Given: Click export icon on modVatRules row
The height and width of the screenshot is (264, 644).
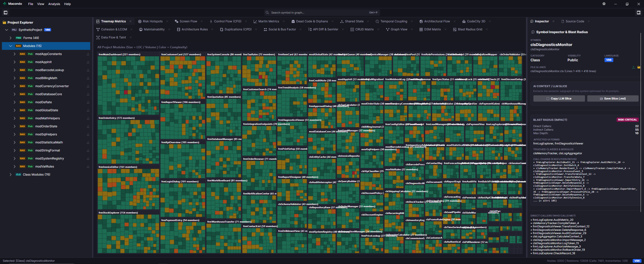Looking at the screenshot, I should [x=88, y=167].
